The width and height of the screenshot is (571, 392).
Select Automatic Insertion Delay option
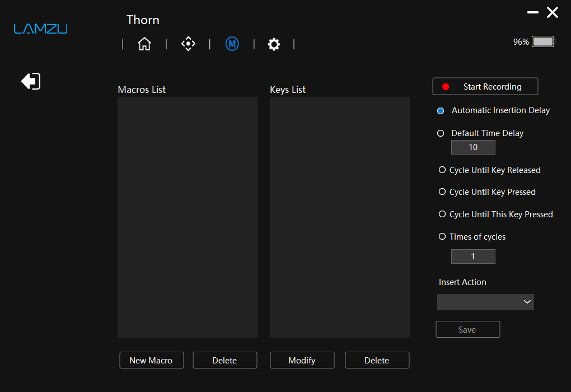pos(441,111)
